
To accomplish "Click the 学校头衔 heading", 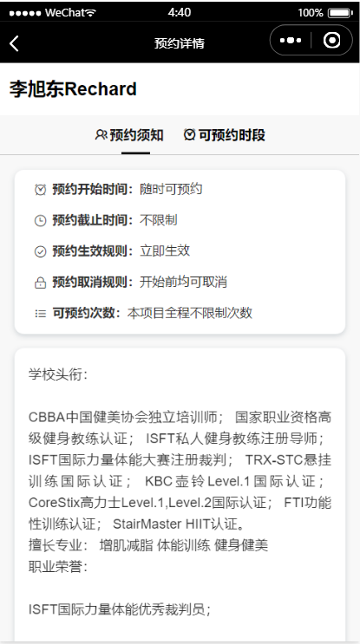I will tap(58, 374).
